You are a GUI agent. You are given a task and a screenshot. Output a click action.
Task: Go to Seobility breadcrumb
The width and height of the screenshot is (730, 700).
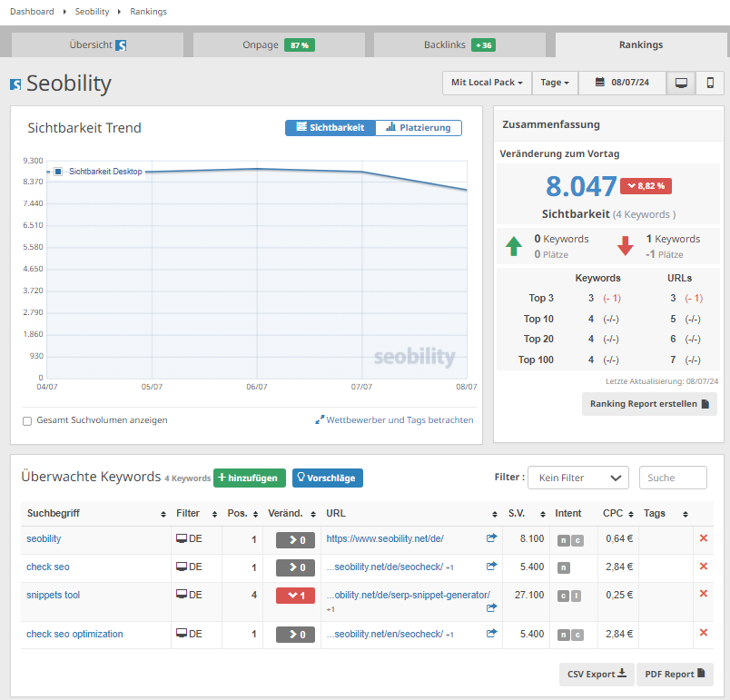pos(93,12)
